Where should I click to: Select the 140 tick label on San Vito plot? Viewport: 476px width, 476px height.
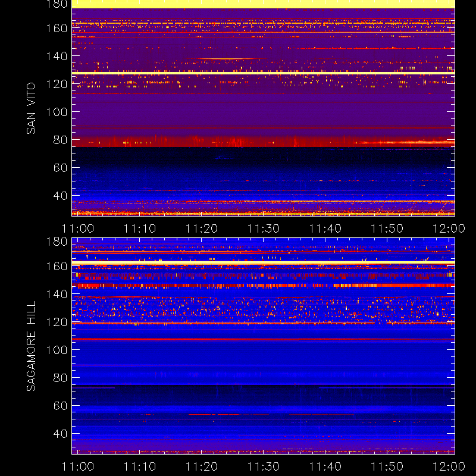coord(57,56)
